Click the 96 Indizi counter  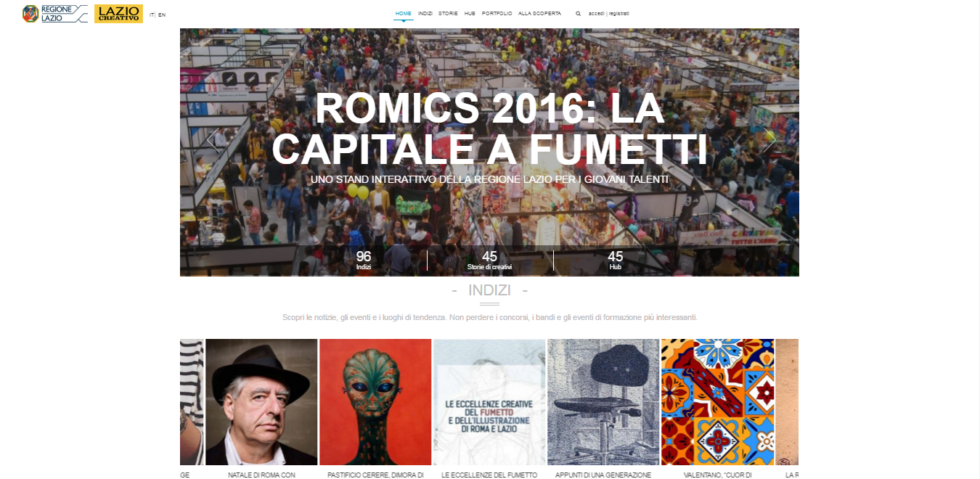[364, 261]
